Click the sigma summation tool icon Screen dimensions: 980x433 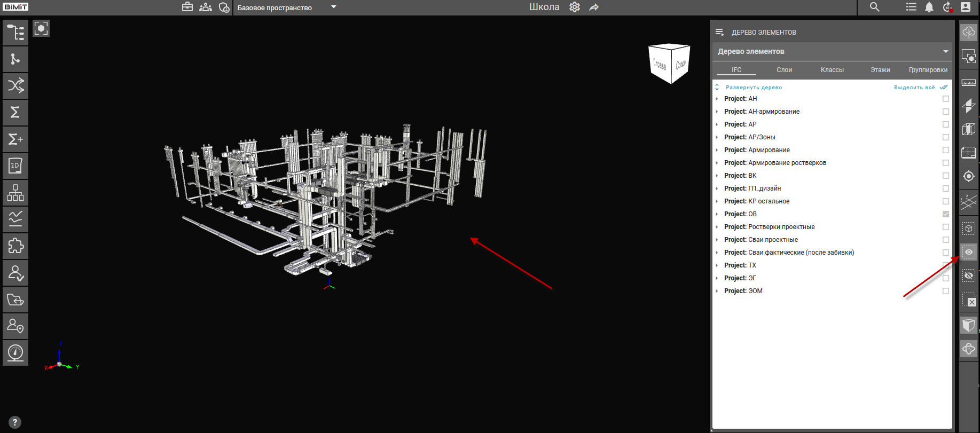pyautogui.click(x=15, y=113)
